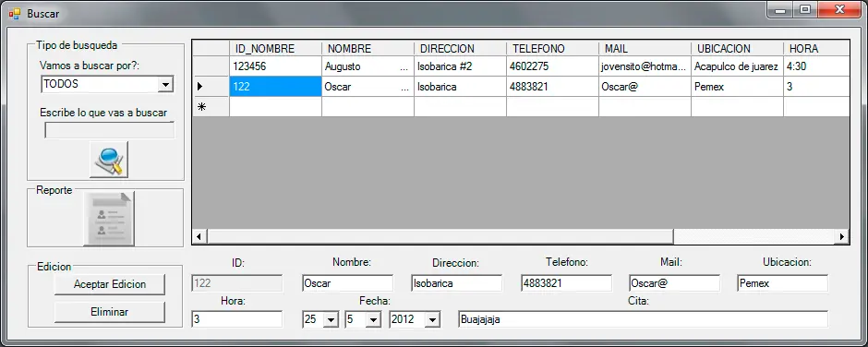Expand the month dropdown showing 5
The image size is (868, 347).
[374, 319]
